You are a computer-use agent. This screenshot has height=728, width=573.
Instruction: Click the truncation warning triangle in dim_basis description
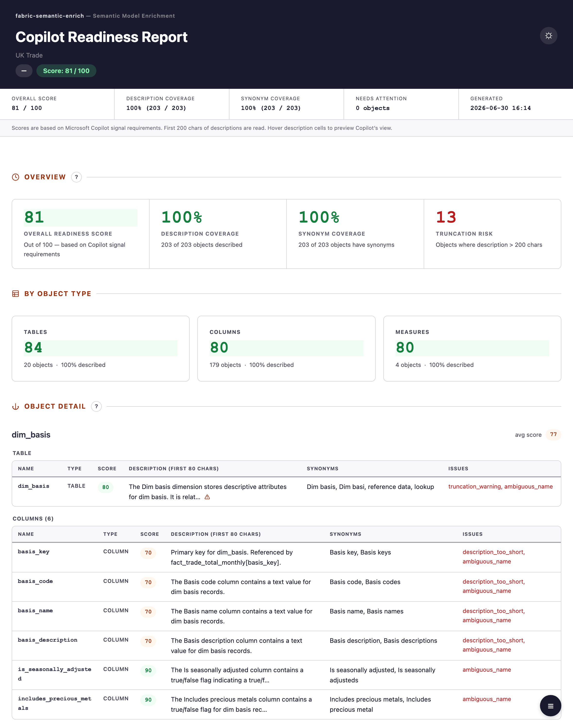tap(207, 497)
